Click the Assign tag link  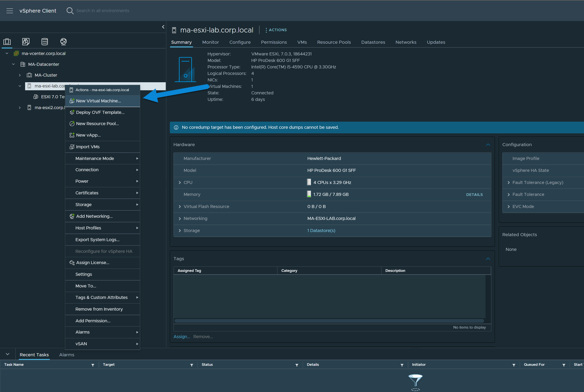click(x=182, y=337)
